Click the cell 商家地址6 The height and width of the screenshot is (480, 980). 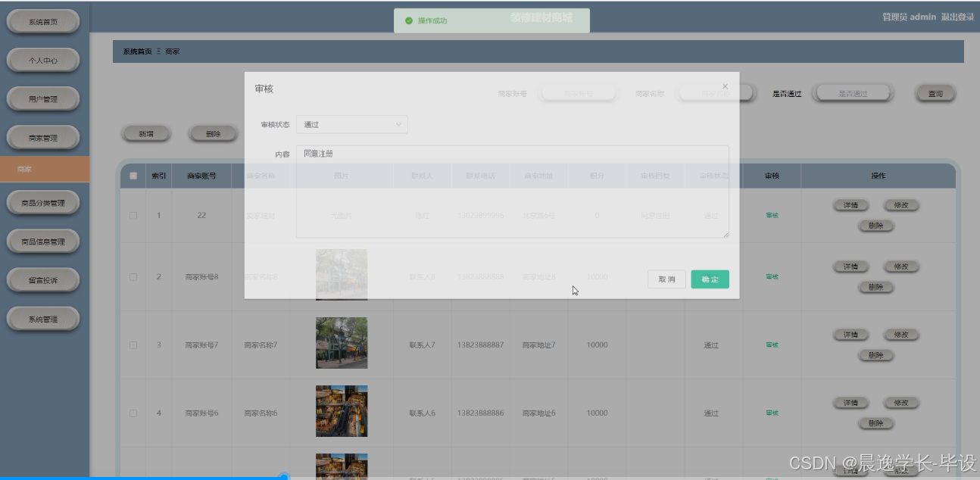[x=538, y=413]
